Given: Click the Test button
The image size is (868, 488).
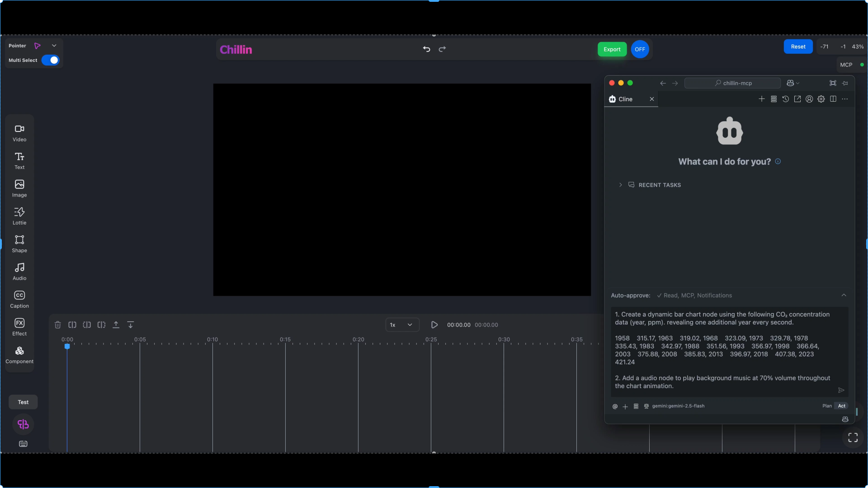Looking at the screenshot, I should 23,402.
